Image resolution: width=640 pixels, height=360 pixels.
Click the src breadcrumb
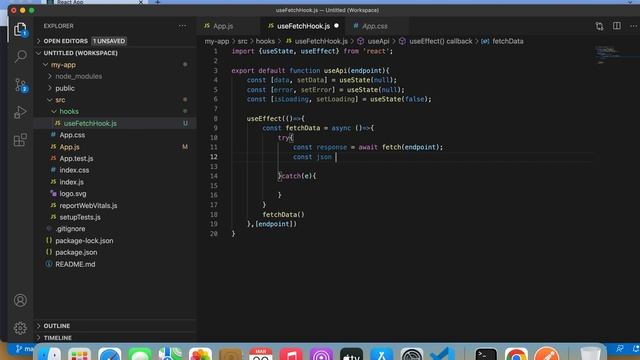[x=242, y=41]
